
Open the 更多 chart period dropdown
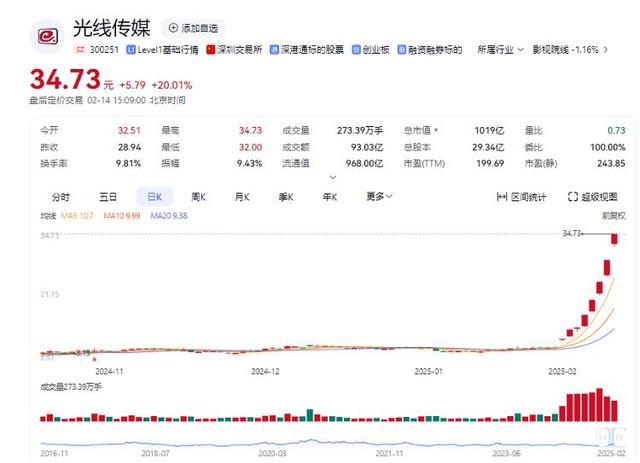pyautogui.click(x=379, y=197)
